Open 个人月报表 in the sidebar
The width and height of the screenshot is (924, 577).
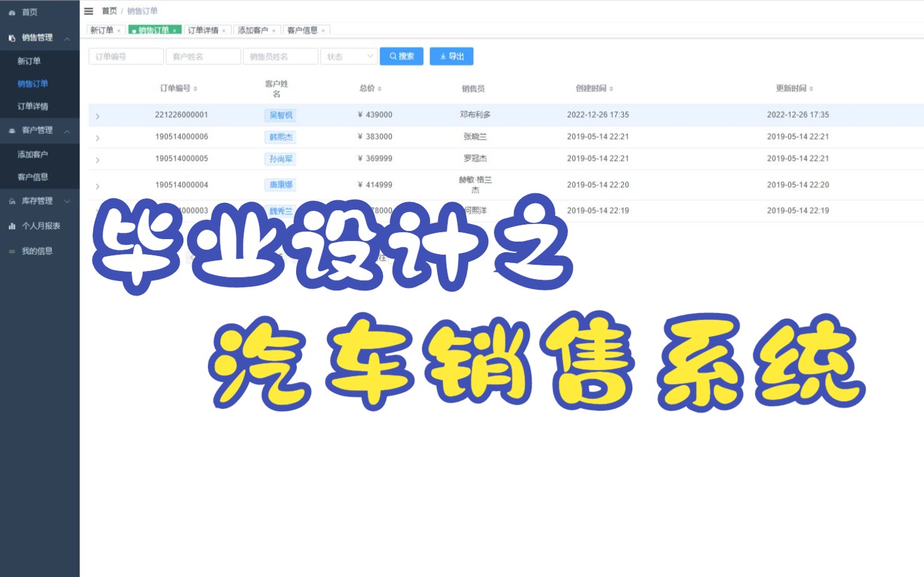[x=41, y=226]
